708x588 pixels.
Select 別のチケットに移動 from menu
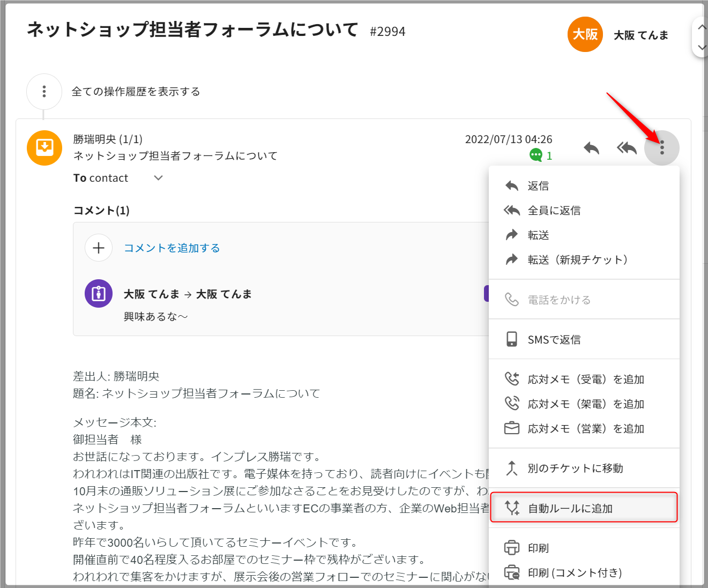[x=575, y=468]
